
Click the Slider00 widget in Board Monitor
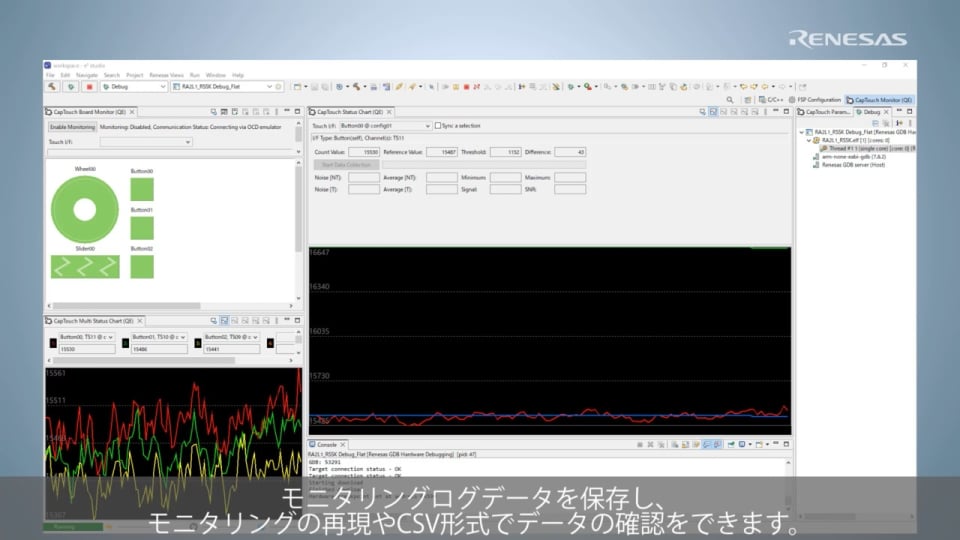coord(85,266)
